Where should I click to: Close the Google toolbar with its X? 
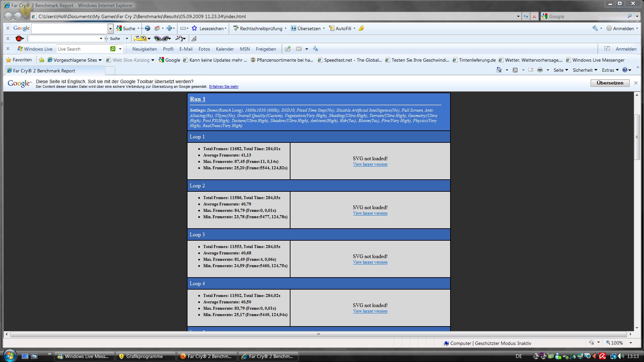click(x=8, y=28)
